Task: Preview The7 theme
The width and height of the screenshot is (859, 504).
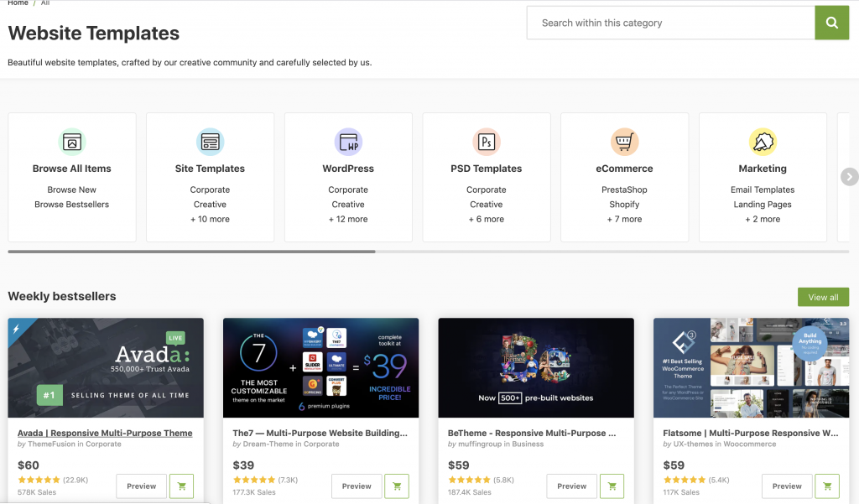Action: point(357,486)
